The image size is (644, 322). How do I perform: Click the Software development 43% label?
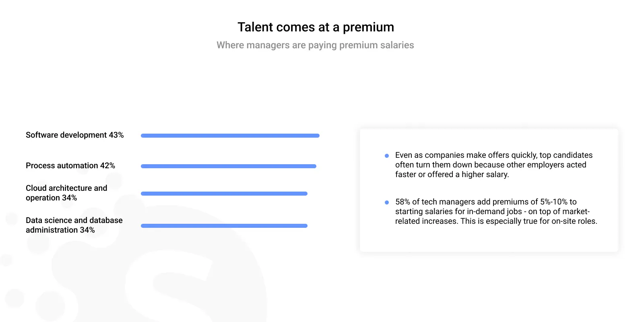74,135
